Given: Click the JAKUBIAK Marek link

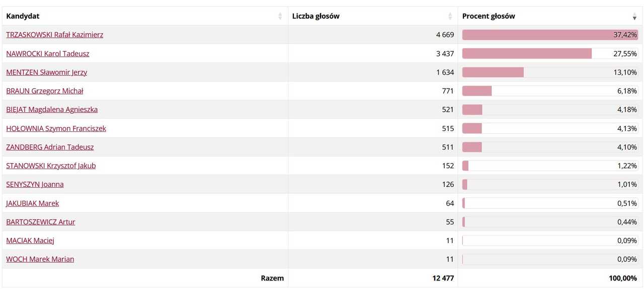Looking at the screenshot, I should (x=33, y=203).
